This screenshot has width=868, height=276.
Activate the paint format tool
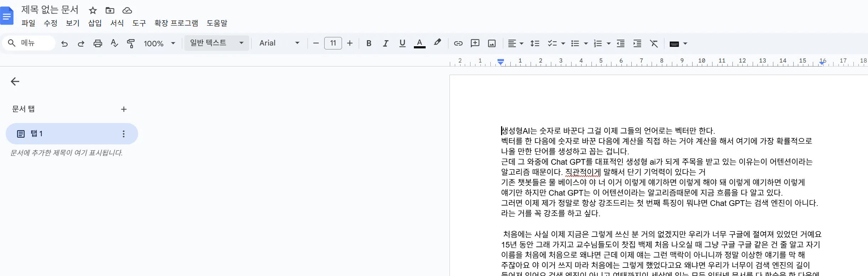(x=131, y=43)
